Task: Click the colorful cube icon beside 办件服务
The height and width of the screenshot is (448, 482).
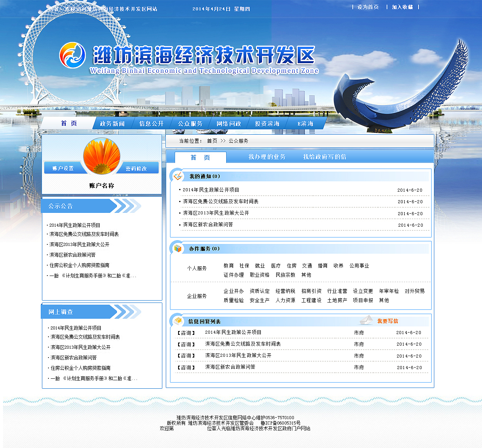Action: click(x=178, y=249)
